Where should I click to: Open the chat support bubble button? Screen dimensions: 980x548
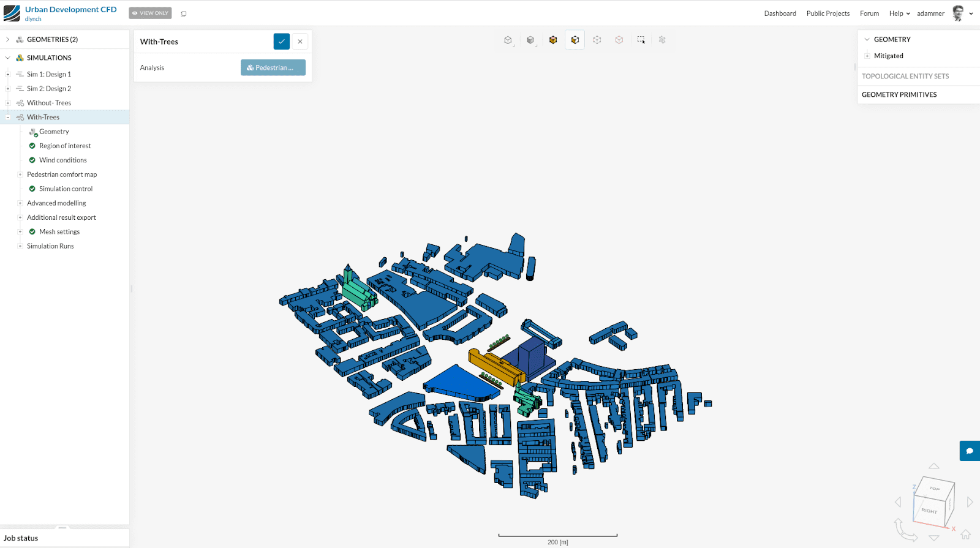pos(969,451)
